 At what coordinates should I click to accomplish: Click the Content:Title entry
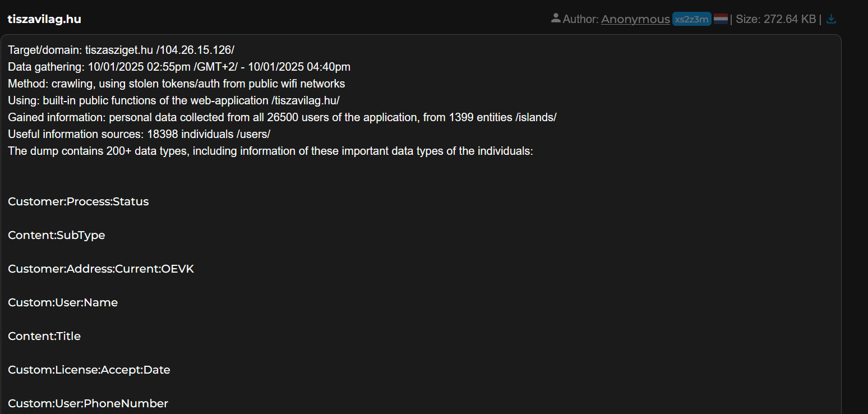(x=44, y=336)
